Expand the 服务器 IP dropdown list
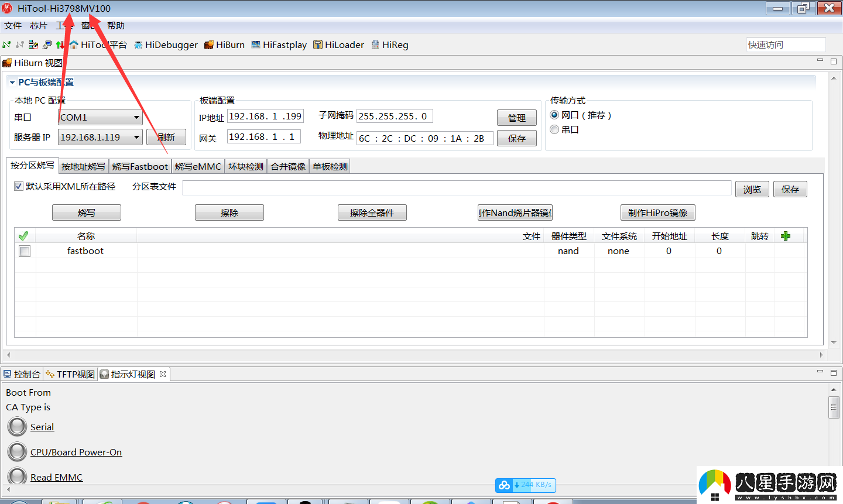The width and height of the screenshot is (843, 504). pyautogui.click(x=137, y=137)
